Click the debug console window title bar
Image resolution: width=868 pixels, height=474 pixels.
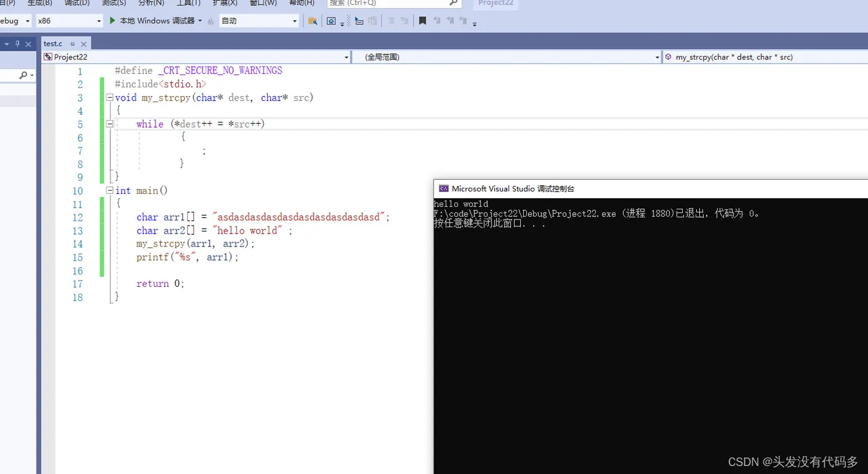tap(651, 189)
